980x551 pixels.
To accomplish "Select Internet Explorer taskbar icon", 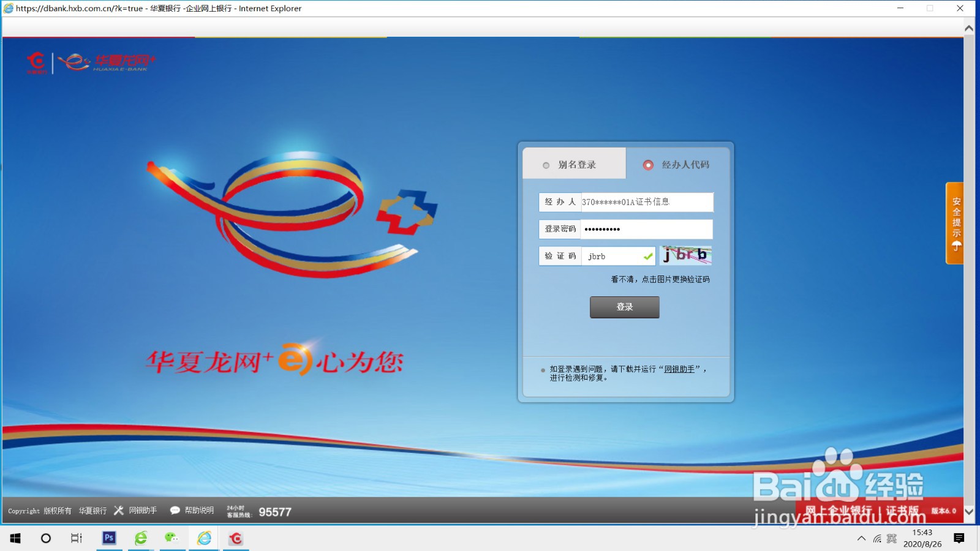I will (204, 538).
